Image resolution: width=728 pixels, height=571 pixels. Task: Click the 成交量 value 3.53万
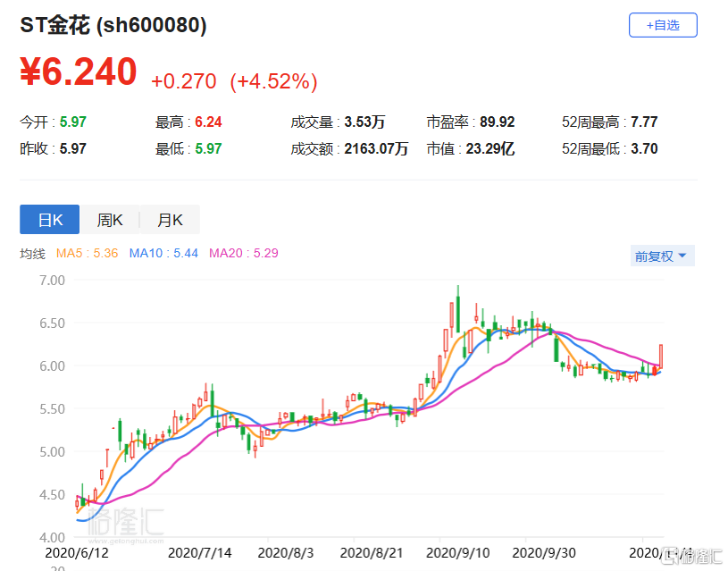(x=364, y=122)
